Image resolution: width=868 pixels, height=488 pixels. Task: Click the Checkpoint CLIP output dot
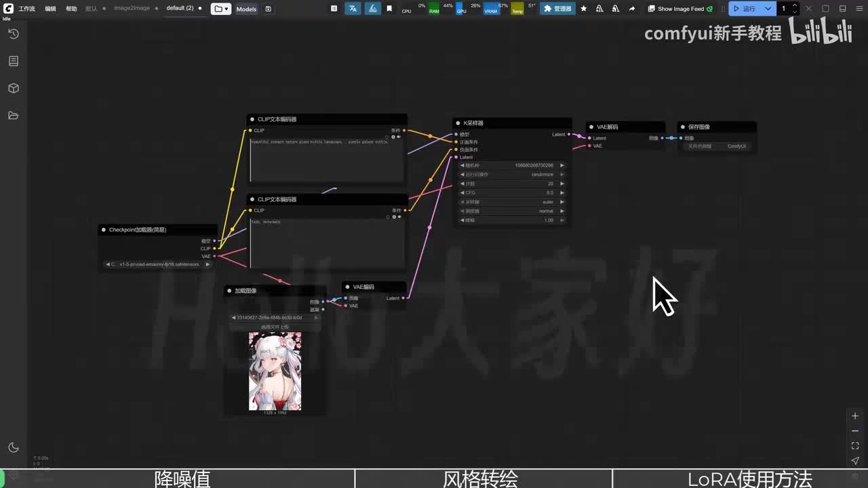tap(215, 249)
